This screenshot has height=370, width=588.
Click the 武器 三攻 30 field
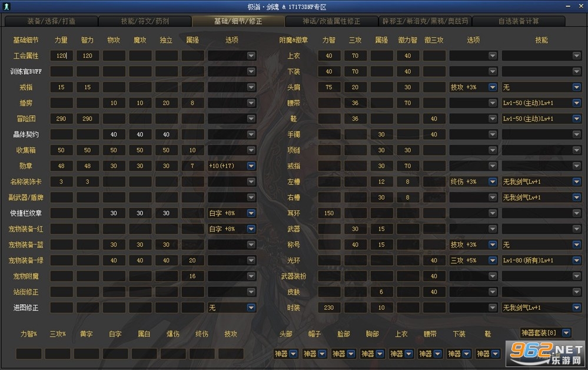356,229
